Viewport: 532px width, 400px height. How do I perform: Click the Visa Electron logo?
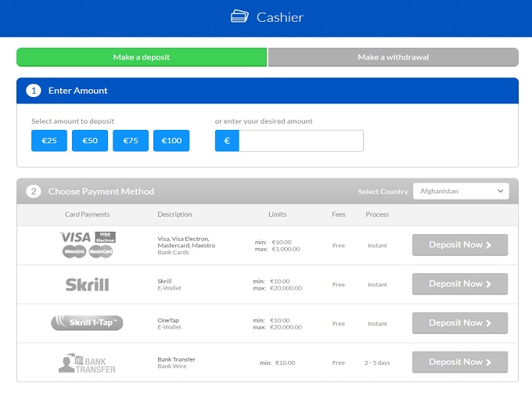pyautogui.click(x=105, y=237)
